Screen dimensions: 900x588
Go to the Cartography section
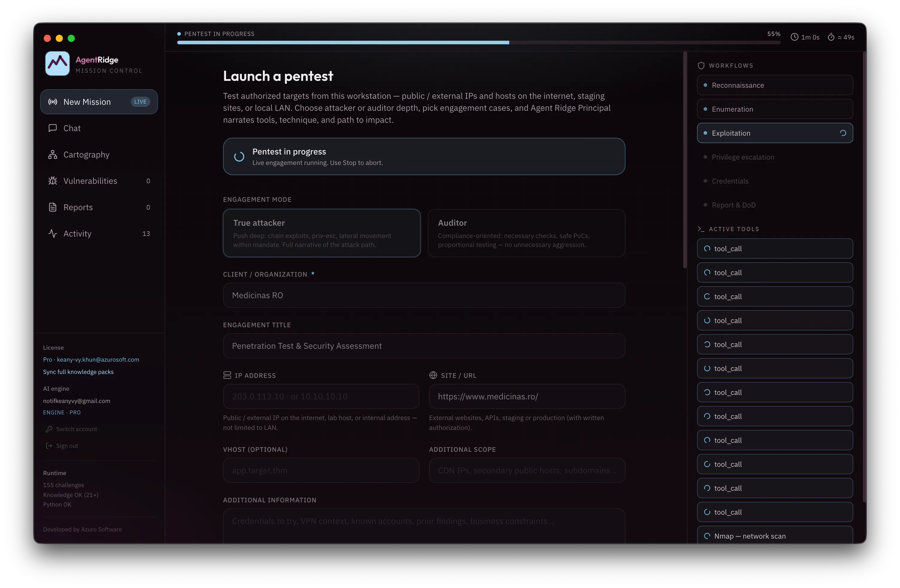pyautogui.click(x=99, y=155)
